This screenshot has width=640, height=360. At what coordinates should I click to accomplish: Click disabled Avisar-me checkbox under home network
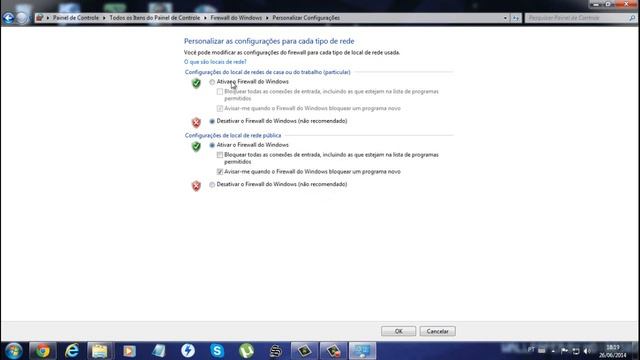[x=220, y=109]
